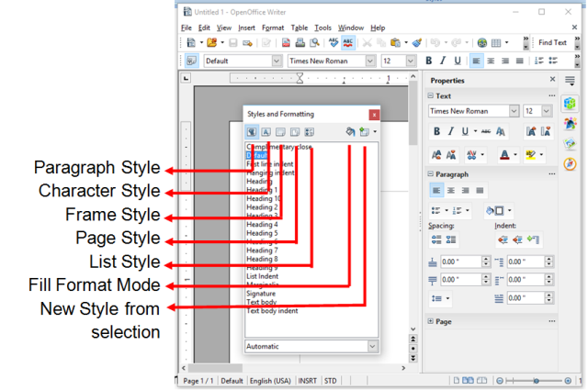This screenshot has width=588, height=390.
Task: Click the Spelling and Grammar icon
Action: (x=333, y=43)
